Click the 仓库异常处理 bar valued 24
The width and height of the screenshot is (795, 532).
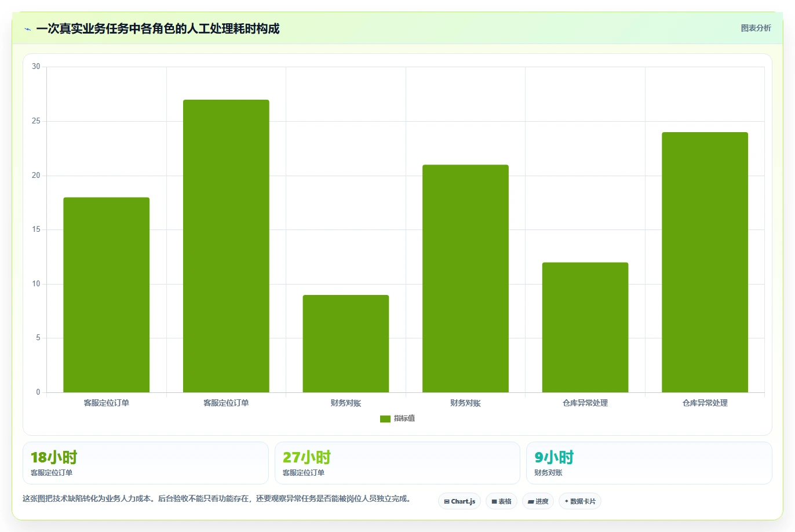[x=705, y=263]
